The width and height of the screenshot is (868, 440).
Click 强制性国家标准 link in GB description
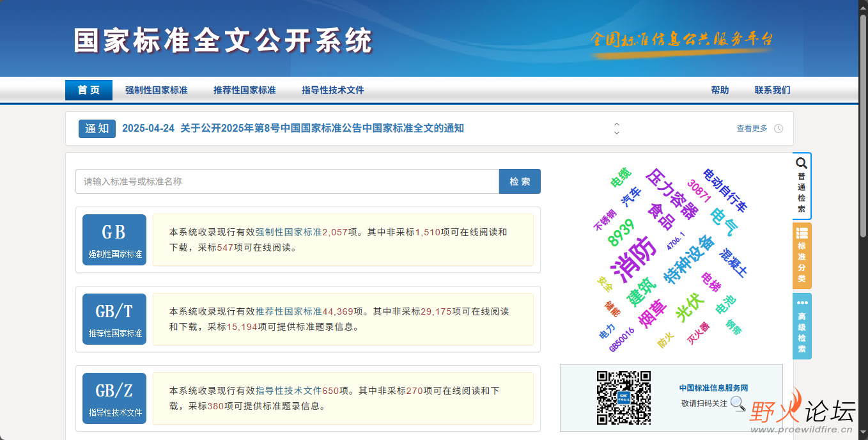coord(289,232)
